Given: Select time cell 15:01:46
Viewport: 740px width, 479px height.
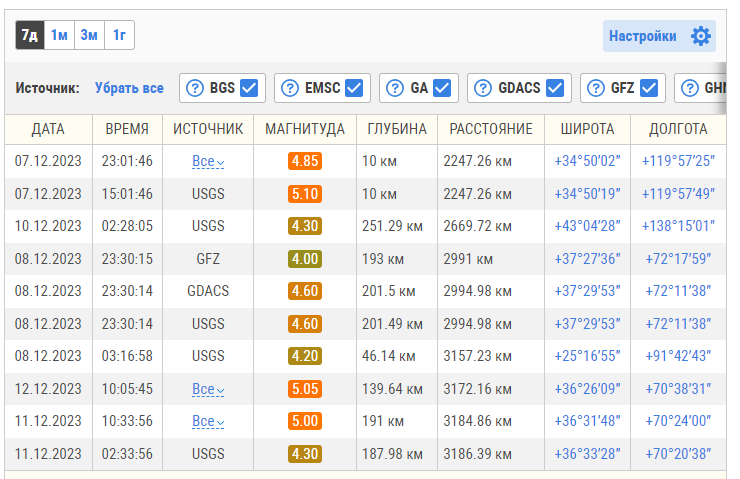Looking at the screenshot, I should pos(127,194).
